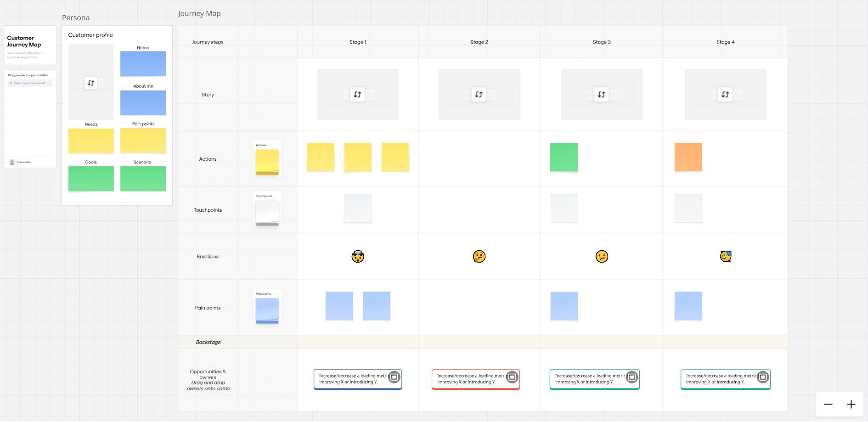Click the yellow Needs sticky in Customer profile
The image size is (868, 422).
coord(91,141)
